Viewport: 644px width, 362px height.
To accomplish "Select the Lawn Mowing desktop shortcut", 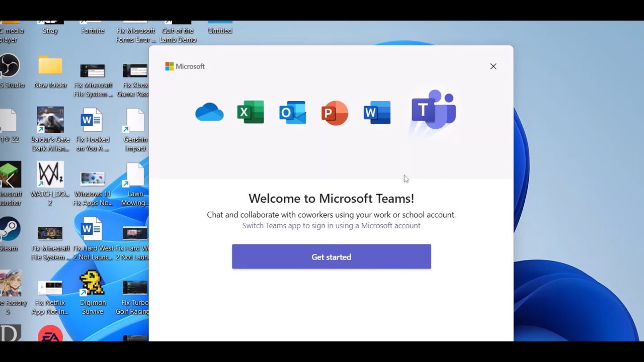I will coord(135,185).
